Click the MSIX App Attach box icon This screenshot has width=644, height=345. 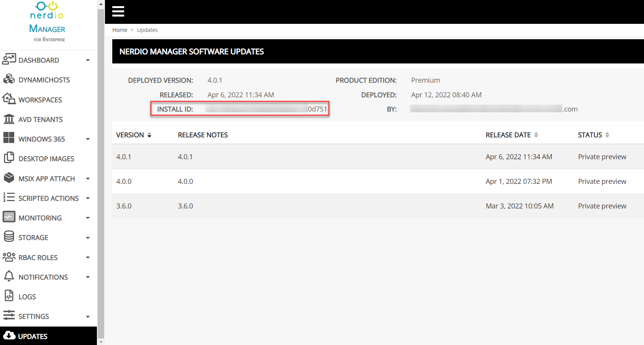coord(9,178)
